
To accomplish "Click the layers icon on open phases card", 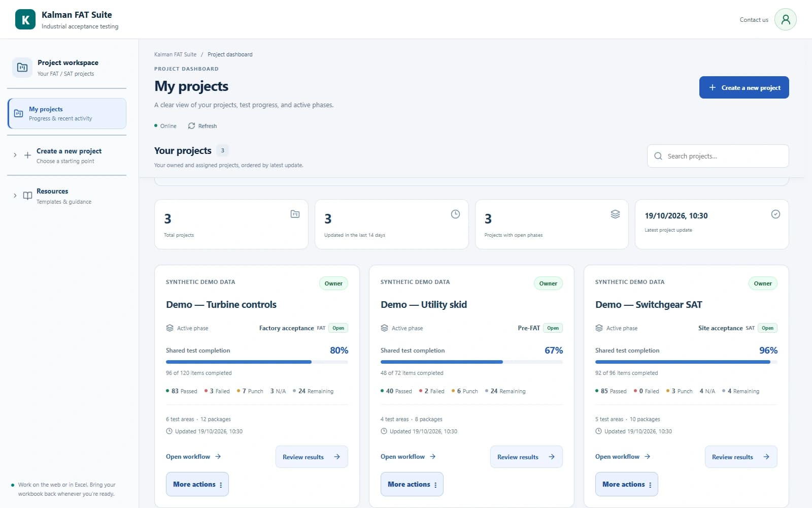I will coord(615,214).
